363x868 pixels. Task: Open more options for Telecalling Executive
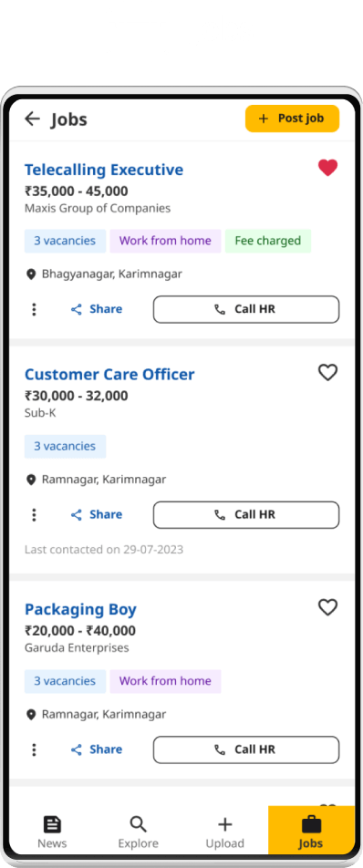34,309
